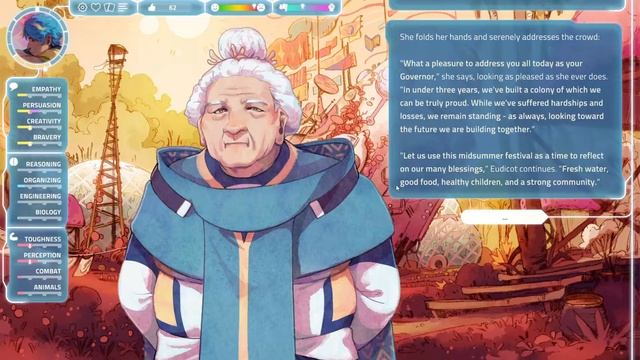640x360 pixels.
Task: Select the Perception skill
Action: [40, 258]
